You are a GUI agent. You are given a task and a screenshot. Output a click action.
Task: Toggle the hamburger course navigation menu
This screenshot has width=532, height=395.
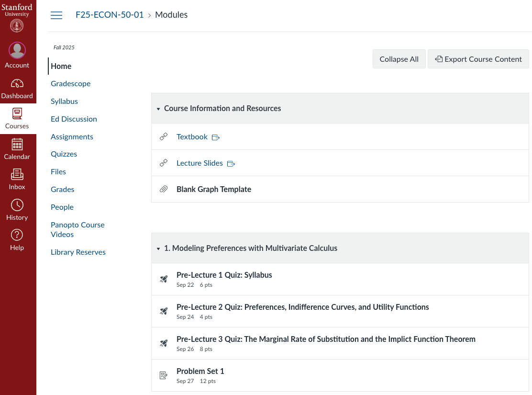pos(56,15)
